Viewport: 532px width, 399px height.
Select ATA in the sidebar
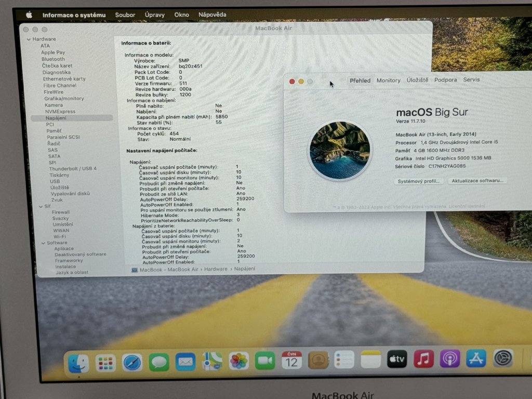tap(45, 46)
